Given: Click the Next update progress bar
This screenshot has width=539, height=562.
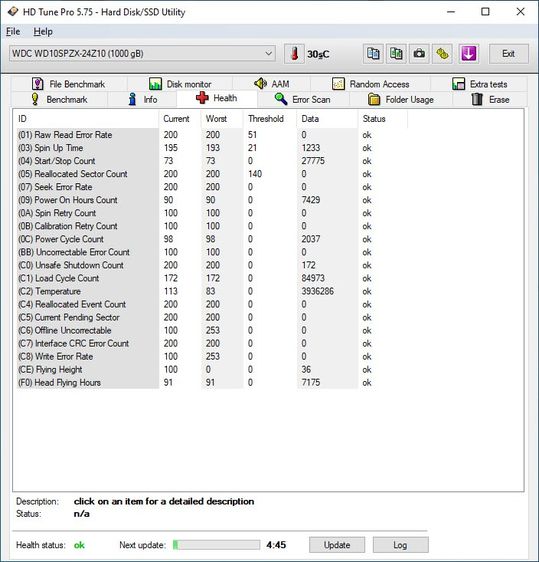Looking at the screenshot, I should pos(216,545).
